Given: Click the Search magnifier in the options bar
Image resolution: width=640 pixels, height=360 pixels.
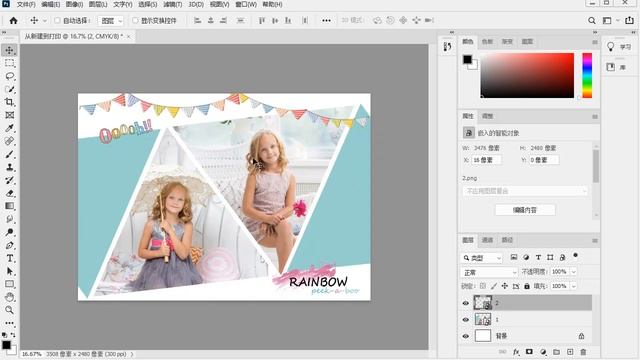Looking at the screenshot, I should tap(591, 20).
